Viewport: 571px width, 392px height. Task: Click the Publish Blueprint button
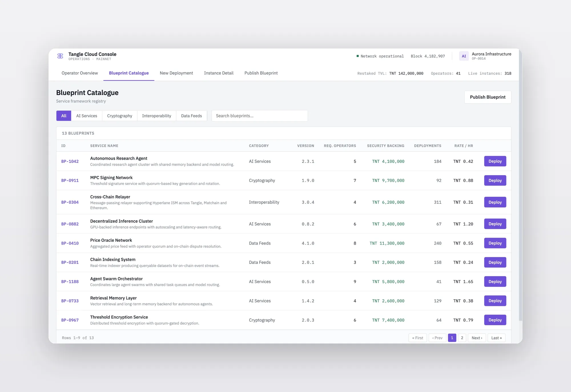coord(488,97)
